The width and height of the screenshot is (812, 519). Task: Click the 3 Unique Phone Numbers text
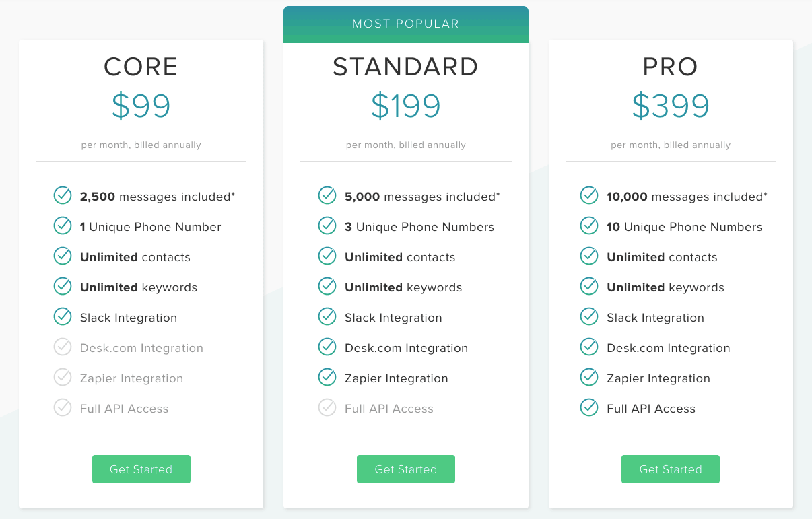click(419, 227)
